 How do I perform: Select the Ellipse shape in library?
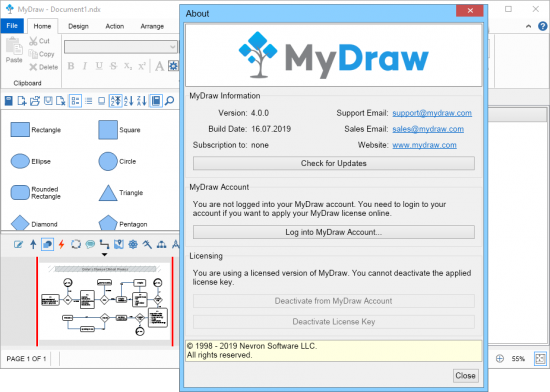click(x=31, y=161)
